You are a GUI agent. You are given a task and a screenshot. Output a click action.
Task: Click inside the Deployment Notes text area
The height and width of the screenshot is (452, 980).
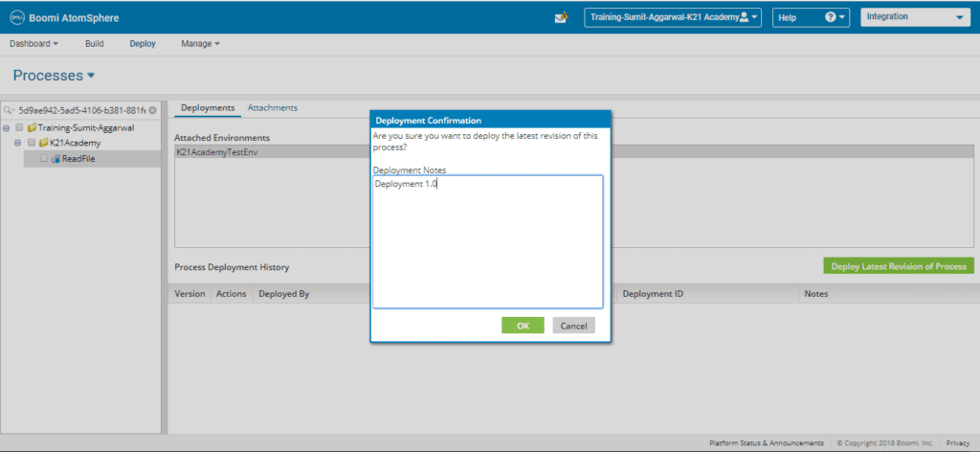pyautogui.click(x=487, y=241)
